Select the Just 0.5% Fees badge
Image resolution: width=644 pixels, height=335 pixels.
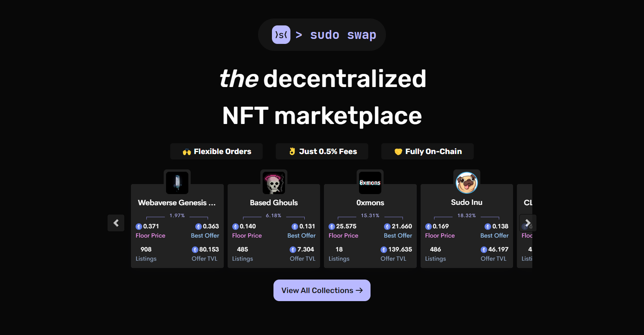(x=322, y=151)
